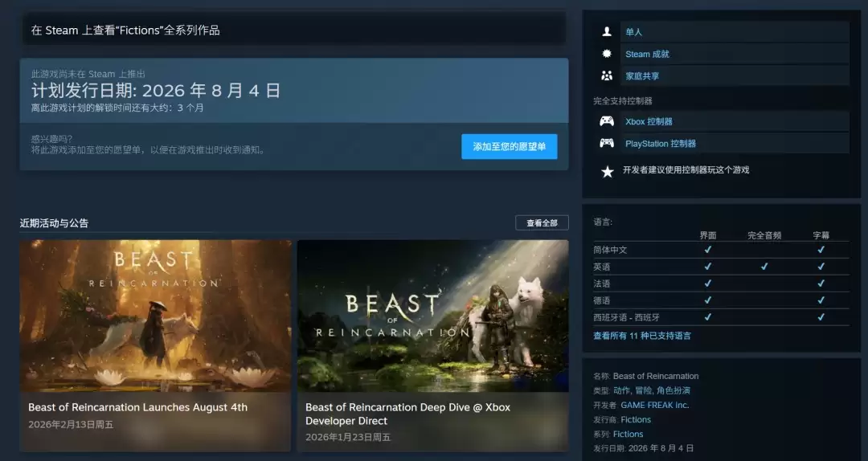Click the single-player person icon

(x=607, y=32)
